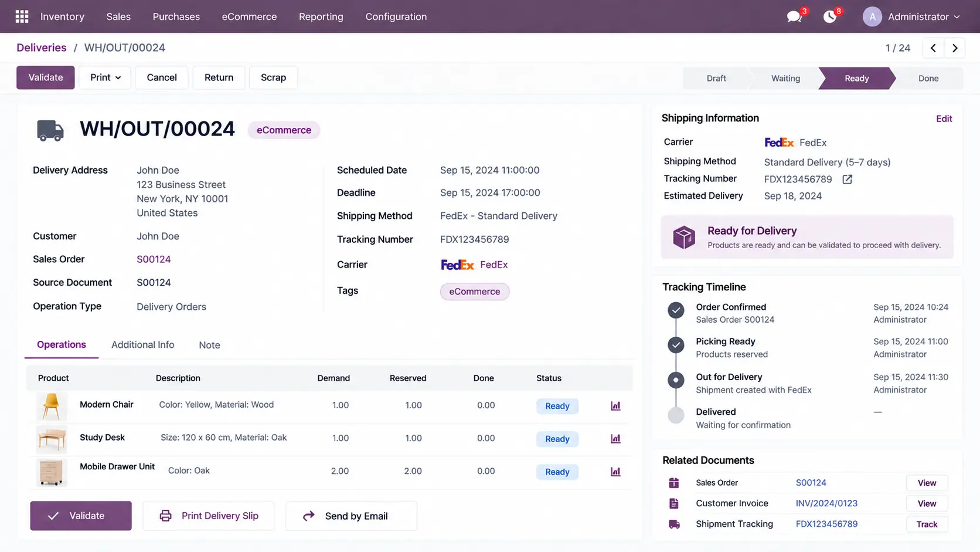Click the Customer Invoice document icon
The width and height of the screenshot is (980, 552).
(674, 503)
